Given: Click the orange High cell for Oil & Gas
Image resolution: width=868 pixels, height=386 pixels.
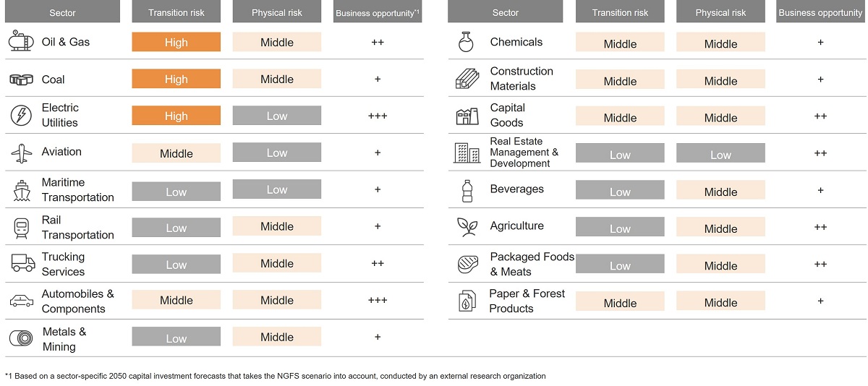Looking at the screenshot, I should click(176, 42).
